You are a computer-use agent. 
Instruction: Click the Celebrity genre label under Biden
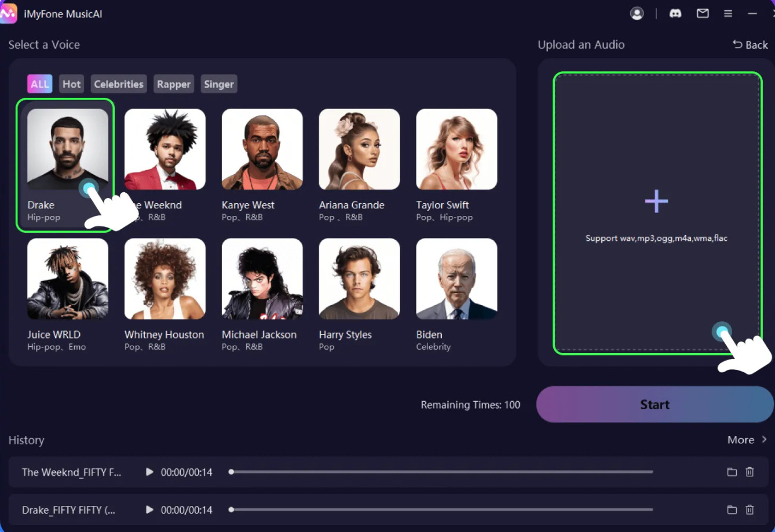(x=433, y=347)
